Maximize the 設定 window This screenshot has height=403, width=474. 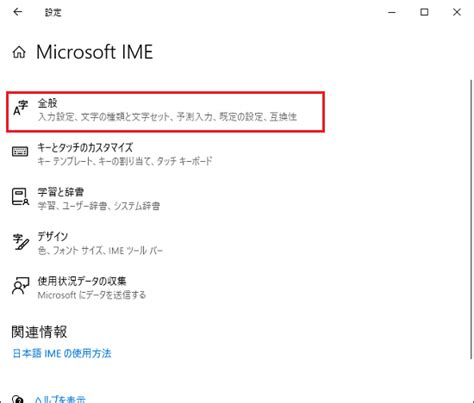[x=424, y=12]
